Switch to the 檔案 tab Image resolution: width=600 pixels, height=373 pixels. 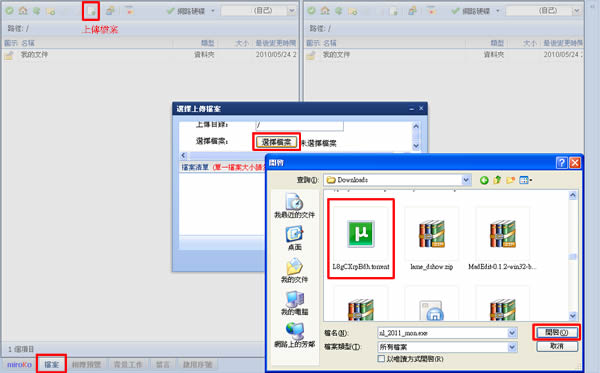(52, 365)
